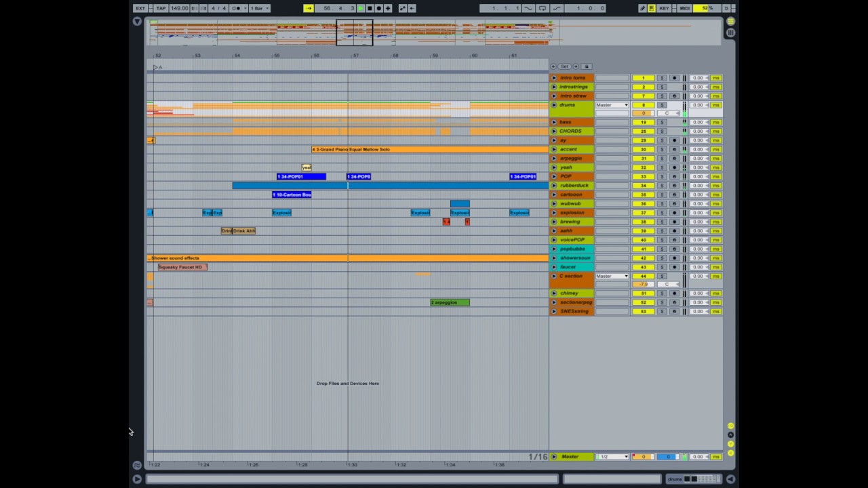Toggle the MIDI map mode switch
This screenshot has width=868, height=488.
tap(684, 8)
